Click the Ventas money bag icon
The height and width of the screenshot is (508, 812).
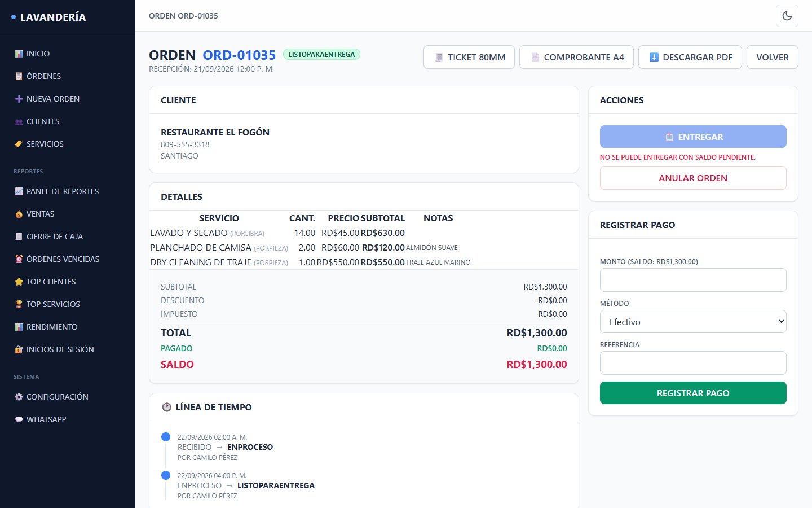(x=19, y=214)
